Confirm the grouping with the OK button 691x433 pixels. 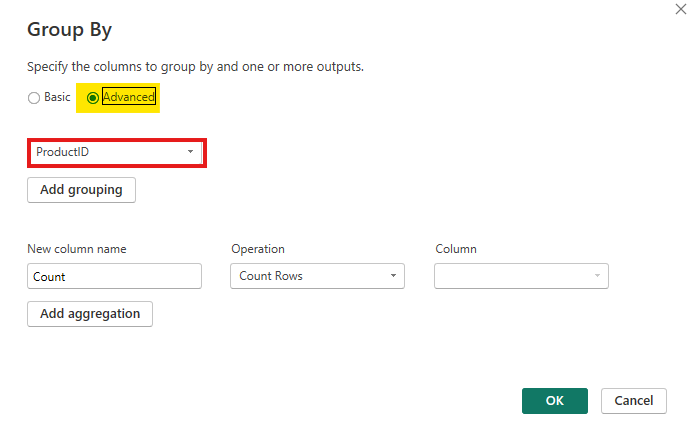(x=555, y=401)
